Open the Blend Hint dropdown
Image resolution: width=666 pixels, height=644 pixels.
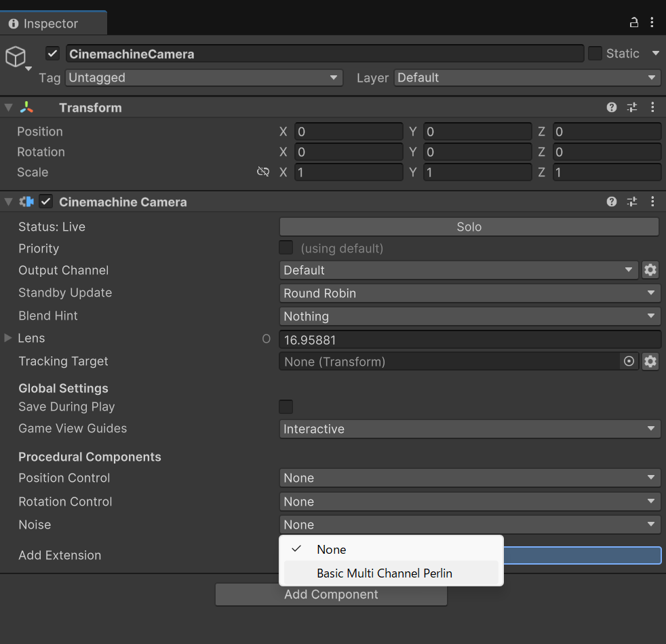click(470, 316)
